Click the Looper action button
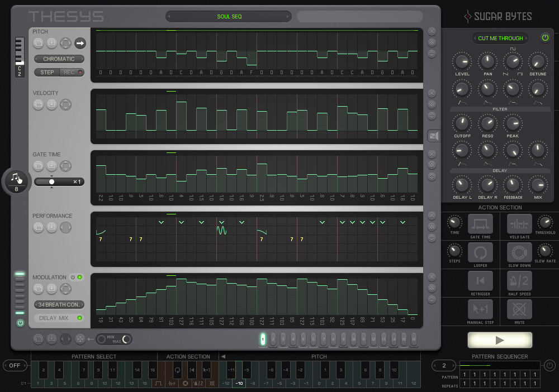Screen dimensions: 559x392 coord(480,252)
